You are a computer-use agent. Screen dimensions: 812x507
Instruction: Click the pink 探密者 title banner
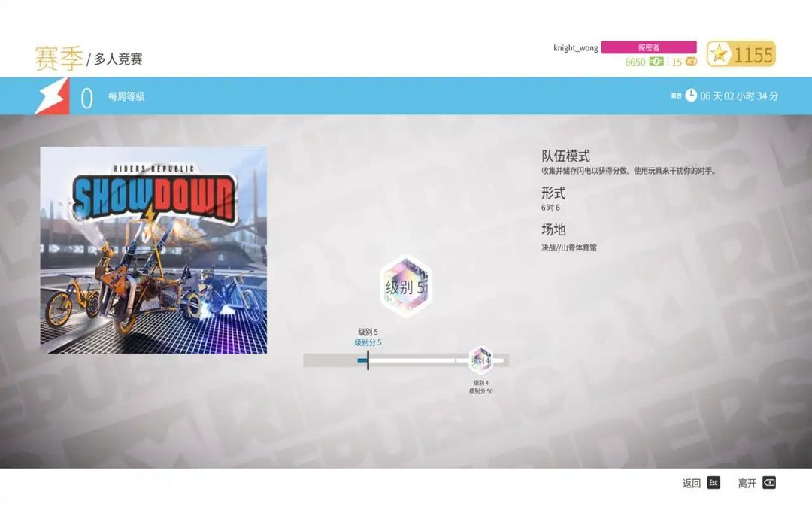pyautogui.click(x=649, y=47)
